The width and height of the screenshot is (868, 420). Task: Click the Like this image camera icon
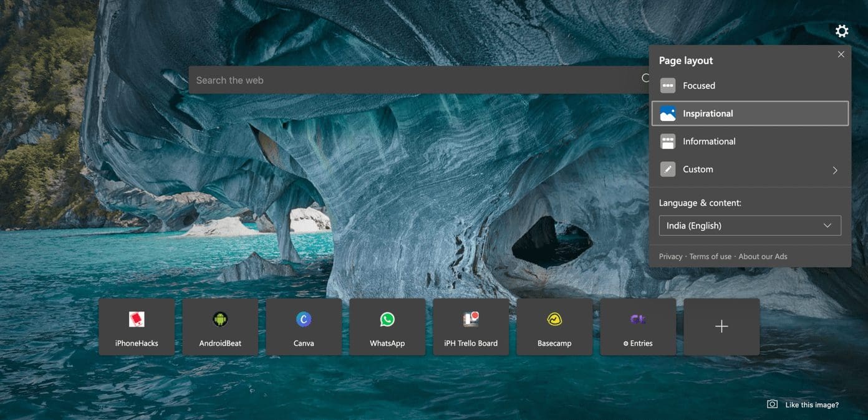coord(772,404)
